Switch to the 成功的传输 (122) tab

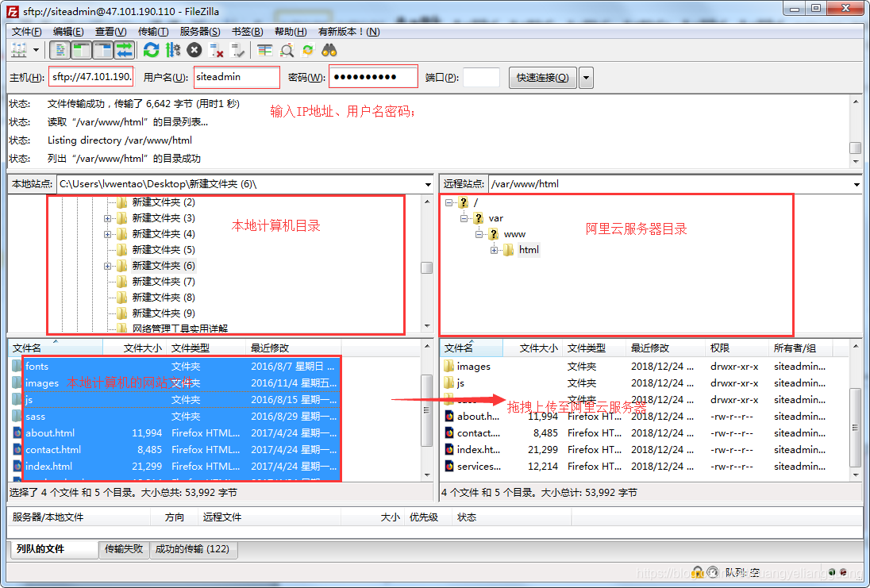pos(193,549)
